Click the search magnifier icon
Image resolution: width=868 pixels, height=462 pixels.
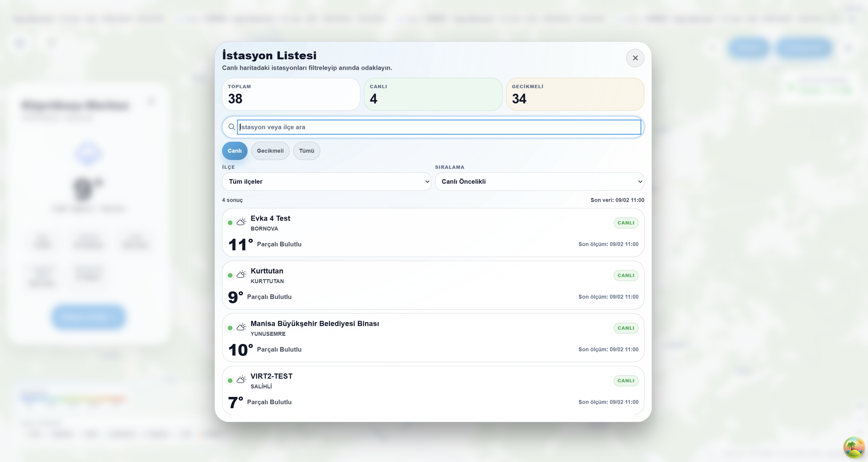point(232,127)
